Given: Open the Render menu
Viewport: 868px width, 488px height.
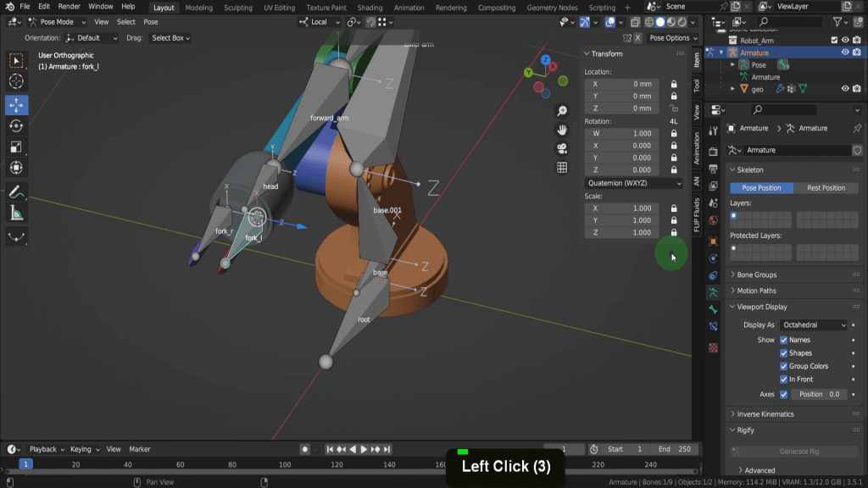Looking at the screenshot, I should (x=70, y=7).
